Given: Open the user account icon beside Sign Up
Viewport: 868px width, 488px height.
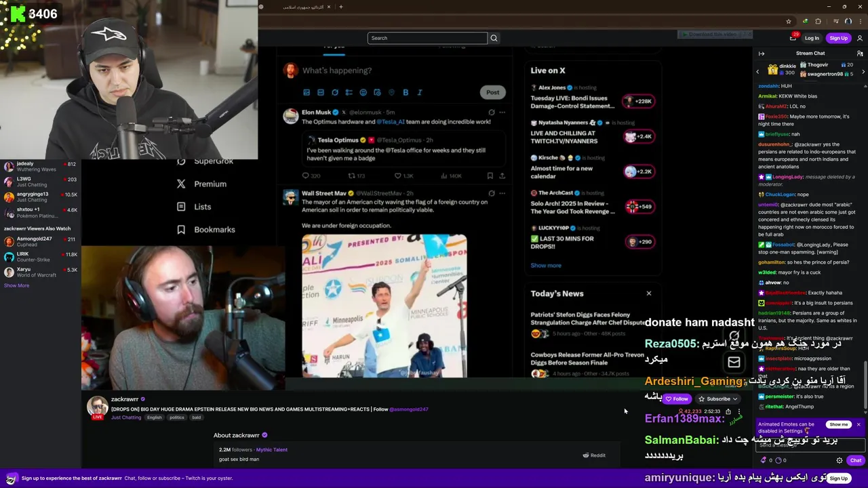Looking at the screenshot, I should click(860, 38).
